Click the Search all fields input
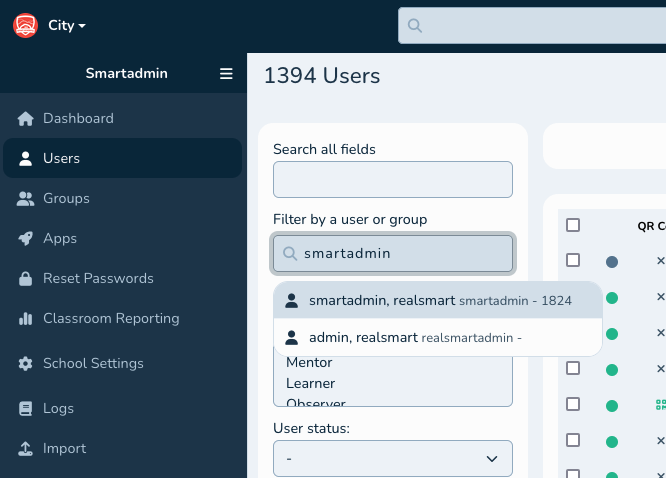666x478 pixels. coord(392,180)
